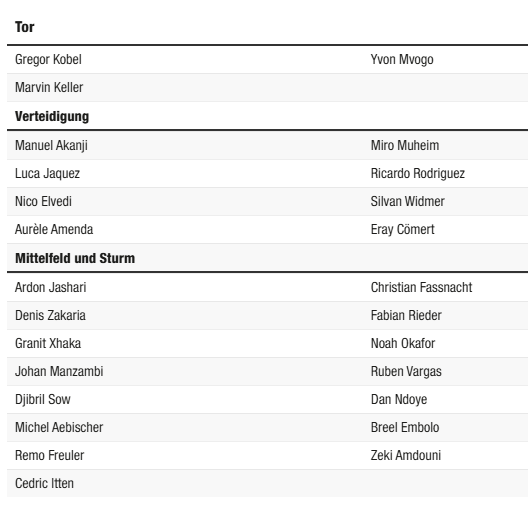
Task: Click the Tor section heading
Action: tap(25, 27)
